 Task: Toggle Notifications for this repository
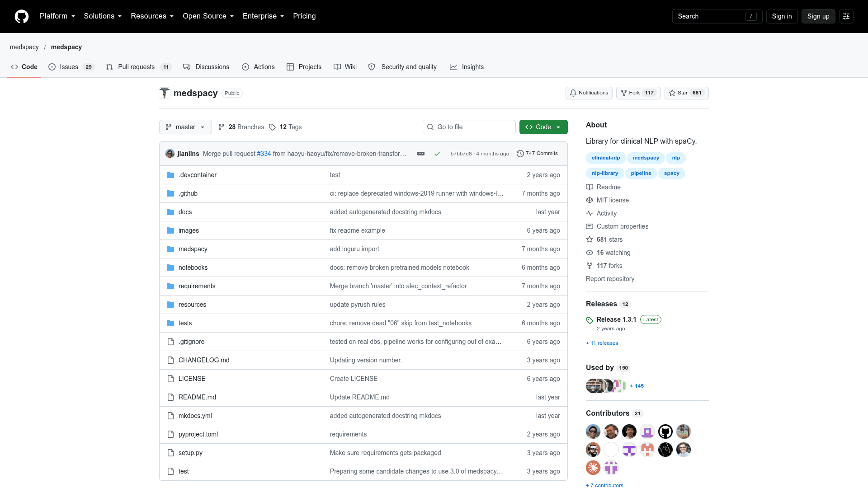(x=589, y=93)
